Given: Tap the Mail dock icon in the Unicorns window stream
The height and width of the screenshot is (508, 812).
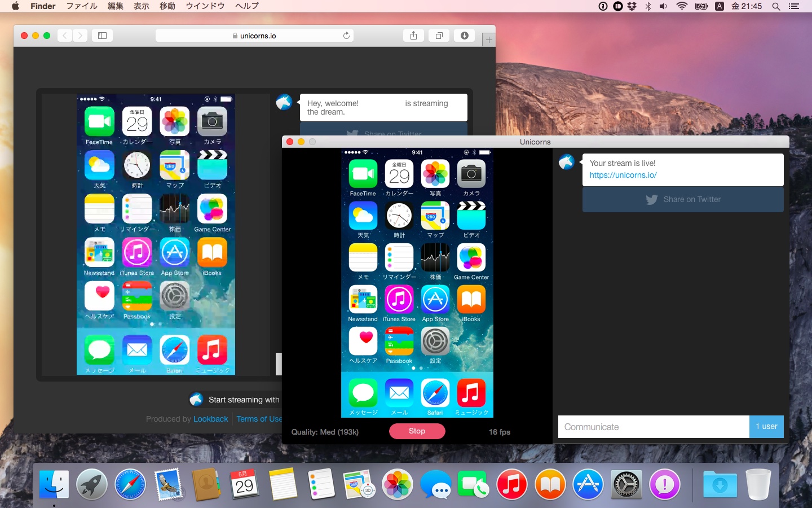Looking at the screenshot, I should tap(399, 393).
